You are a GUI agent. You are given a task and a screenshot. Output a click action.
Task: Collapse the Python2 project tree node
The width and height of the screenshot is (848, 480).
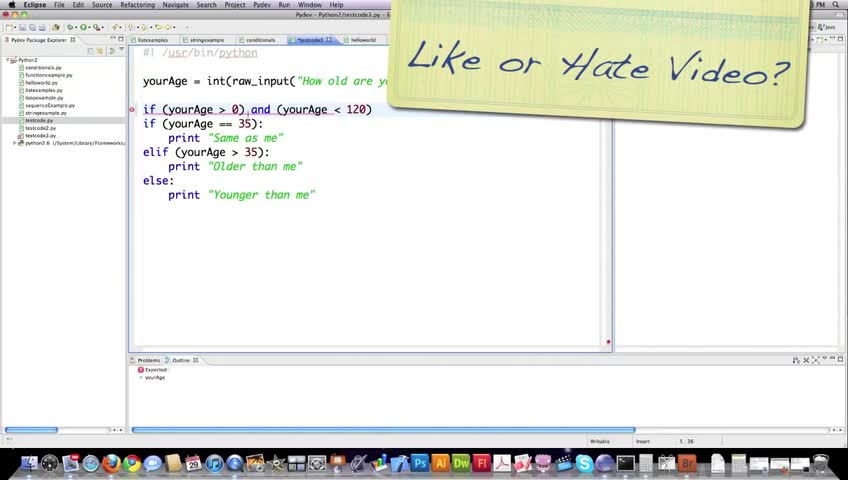point(8,60)
